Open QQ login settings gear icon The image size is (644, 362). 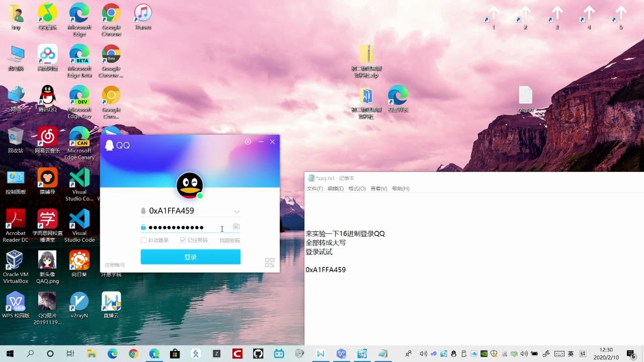(x=248, y=142)
